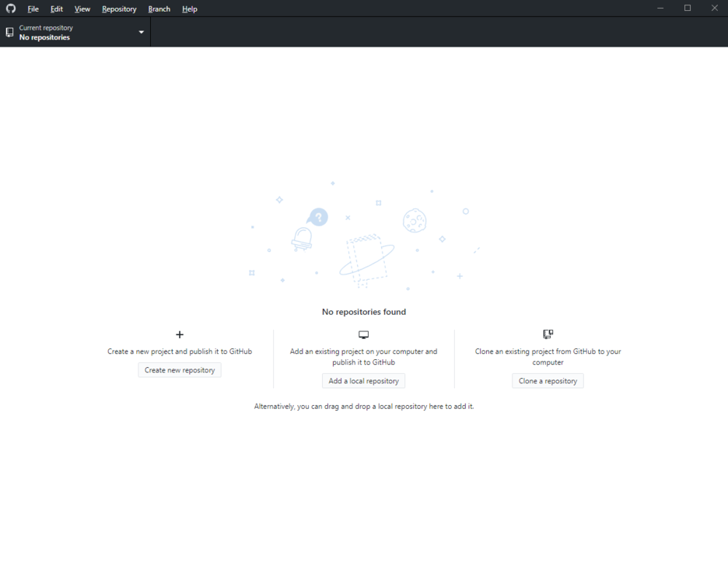Click the GitHub octocat logo icon

(10, 9)
